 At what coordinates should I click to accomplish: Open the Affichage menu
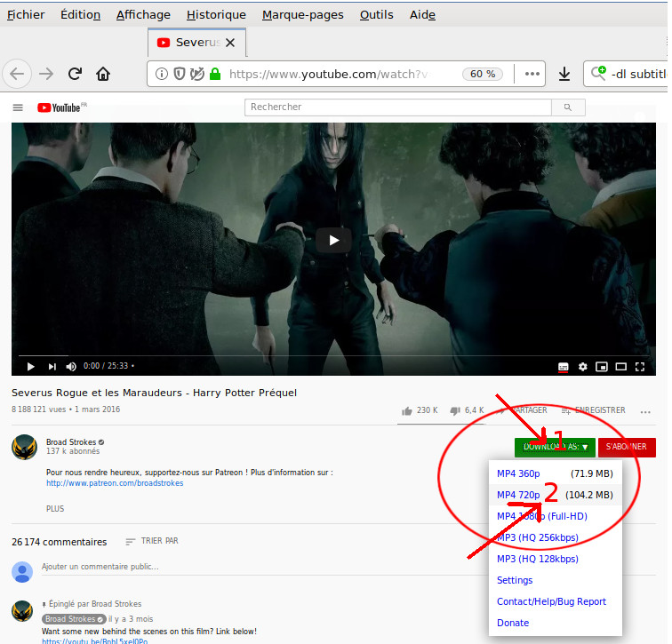[x=143, y=15]
